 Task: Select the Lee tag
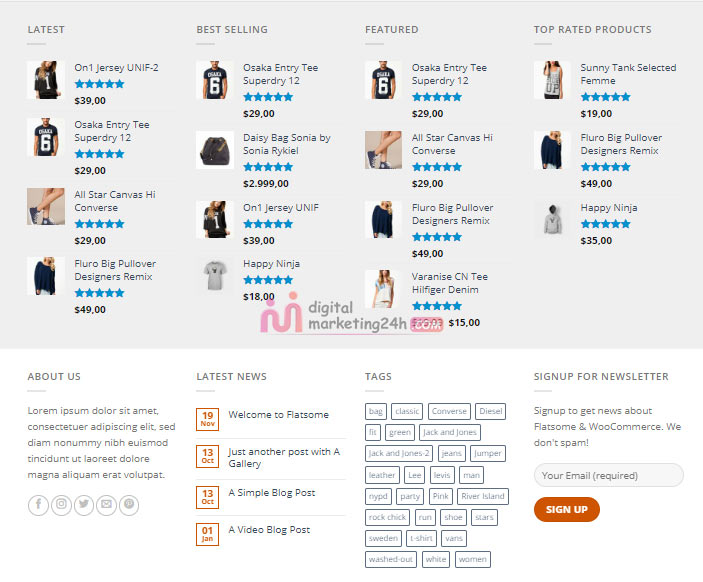[x=415, y=475]
